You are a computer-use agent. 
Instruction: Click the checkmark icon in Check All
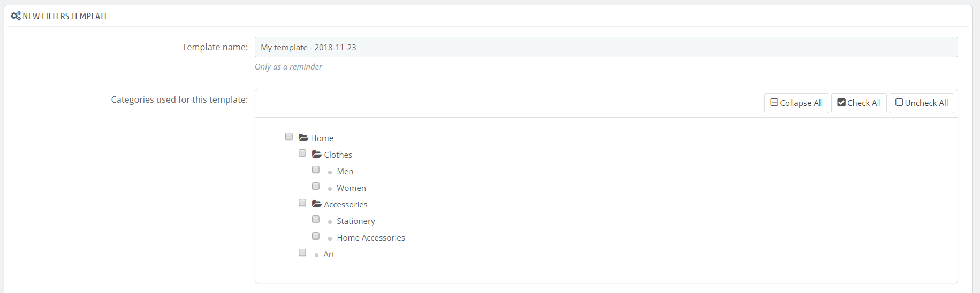click(841, 102)
